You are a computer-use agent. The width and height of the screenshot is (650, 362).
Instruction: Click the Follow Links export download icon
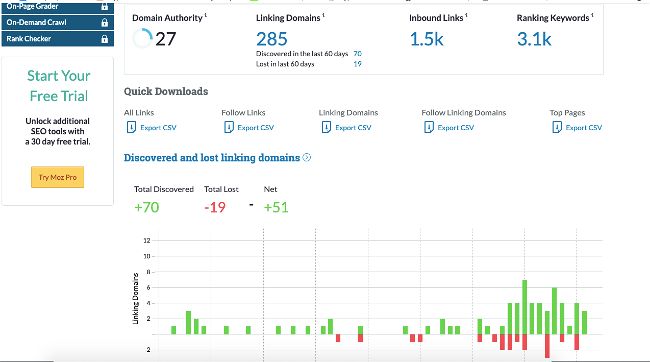[228, 127]
